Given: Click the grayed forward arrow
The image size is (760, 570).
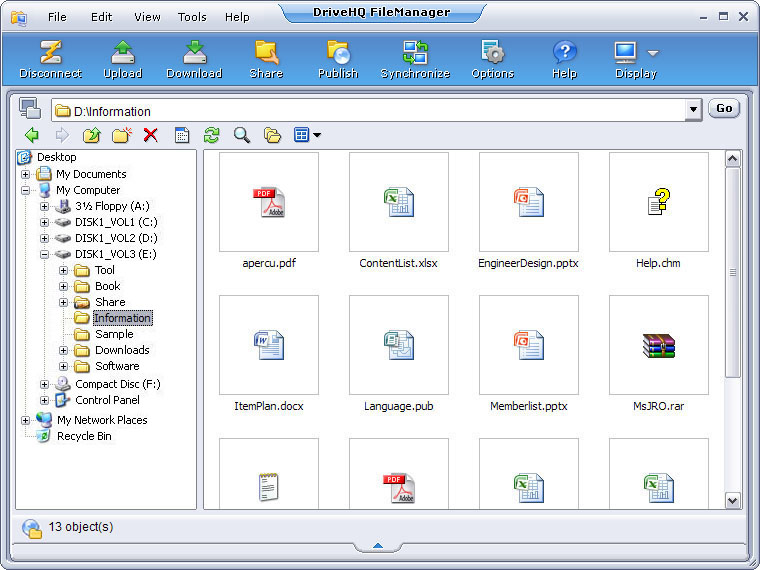Looking at the screenshot, I should point(62,135).
